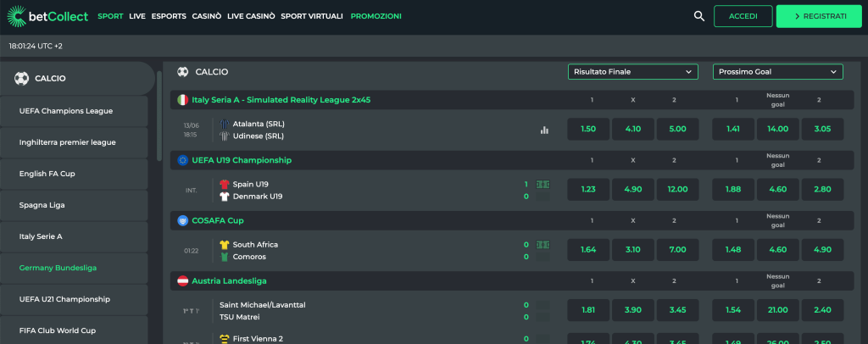Select TSU Matrei next goal odds 2.40
The height and width of the screenshot is (344, 868).
822,310
